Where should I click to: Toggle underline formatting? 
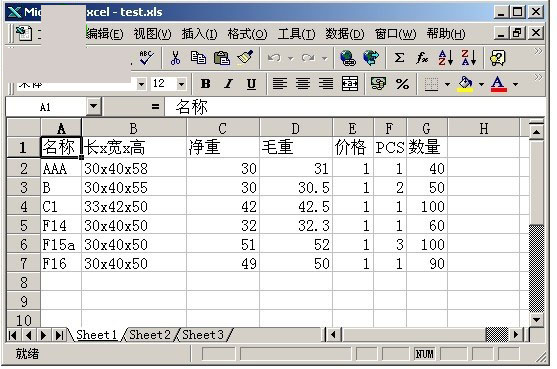252,84
